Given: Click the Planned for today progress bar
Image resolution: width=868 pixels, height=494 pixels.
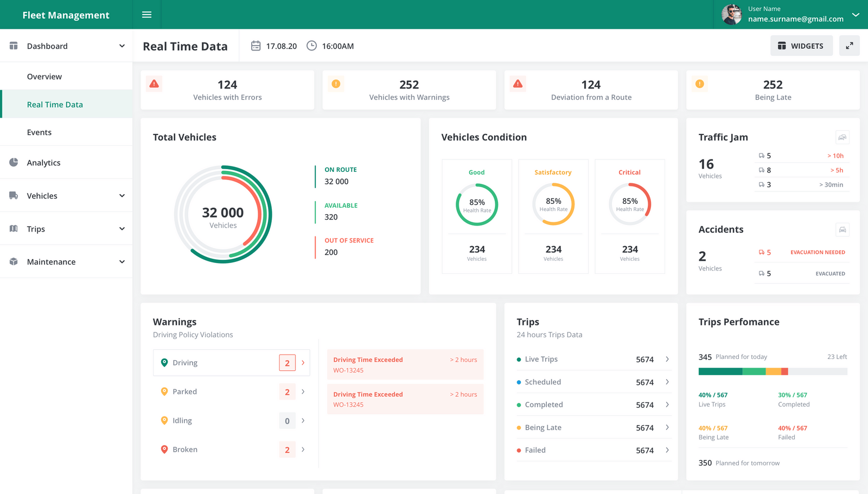Looking at the screenshot, I should tap(773, 371).
